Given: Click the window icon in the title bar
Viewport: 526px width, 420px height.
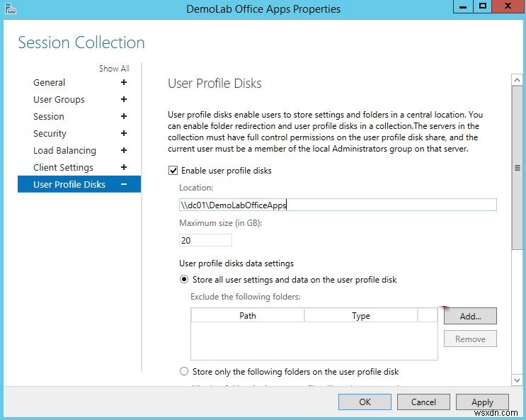Looking at the screenshot, I should (10, 8).
